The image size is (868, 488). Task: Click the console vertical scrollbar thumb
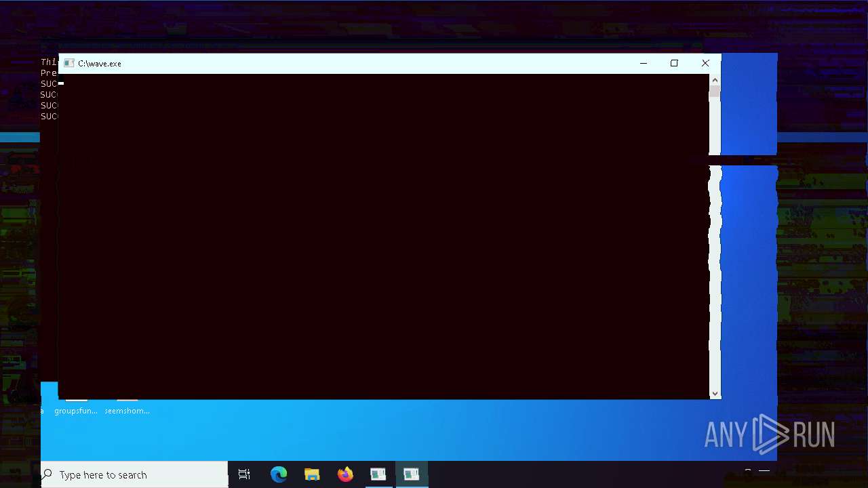(715, 93)
